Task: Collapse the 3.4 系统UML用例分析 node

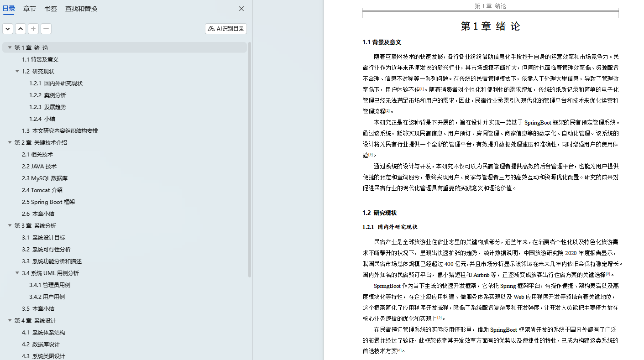Action: tap(17, 273)
